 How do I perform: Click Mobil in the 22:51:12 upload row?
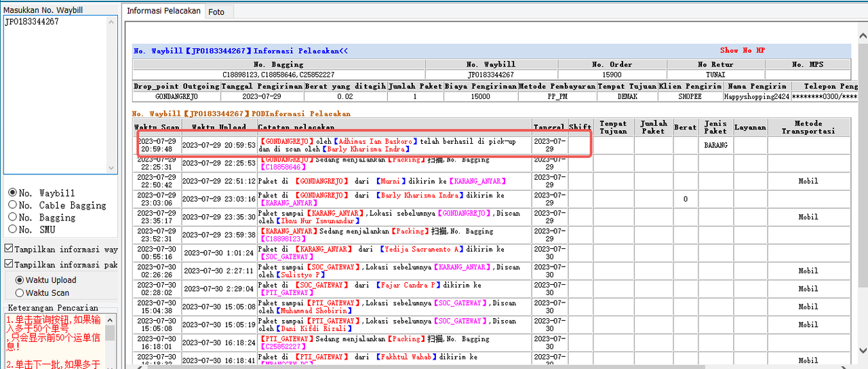pyautogui.click(x=808, y=181)
